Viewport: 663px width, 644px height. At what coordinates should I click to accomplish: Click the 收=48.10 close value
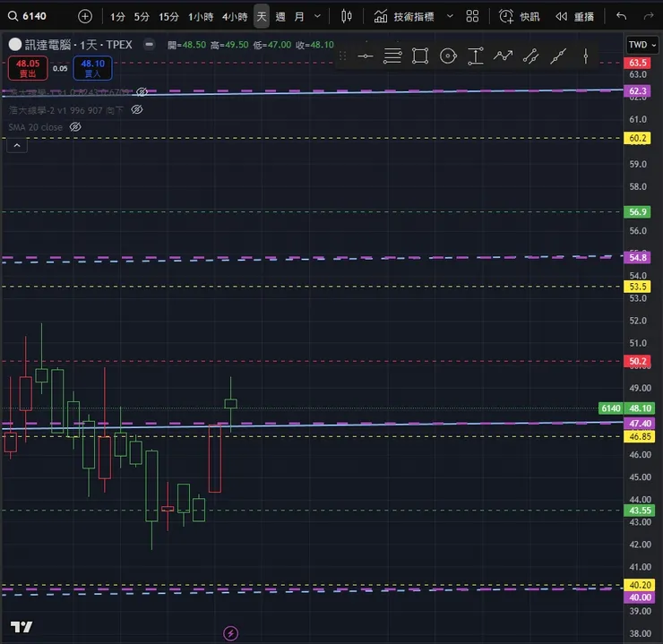314,45
